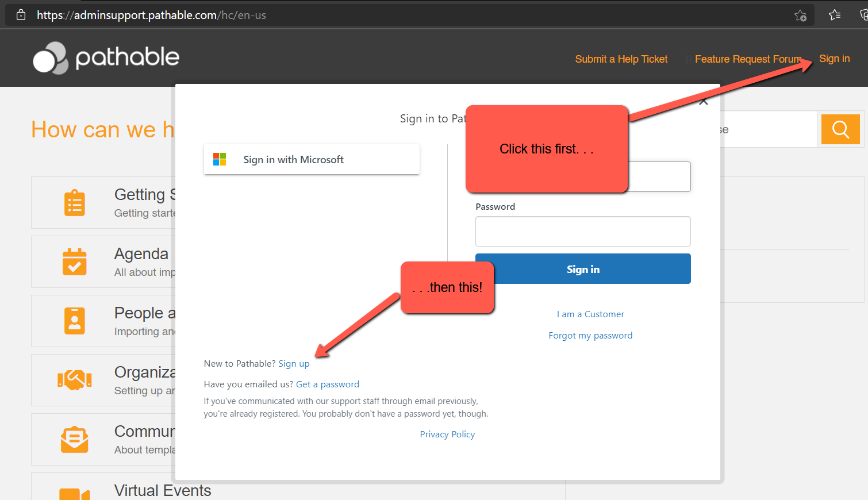The height and width of the screenshot is (500, 868).
Task: Click the Communications envelope icon
Action: [75, 439]
